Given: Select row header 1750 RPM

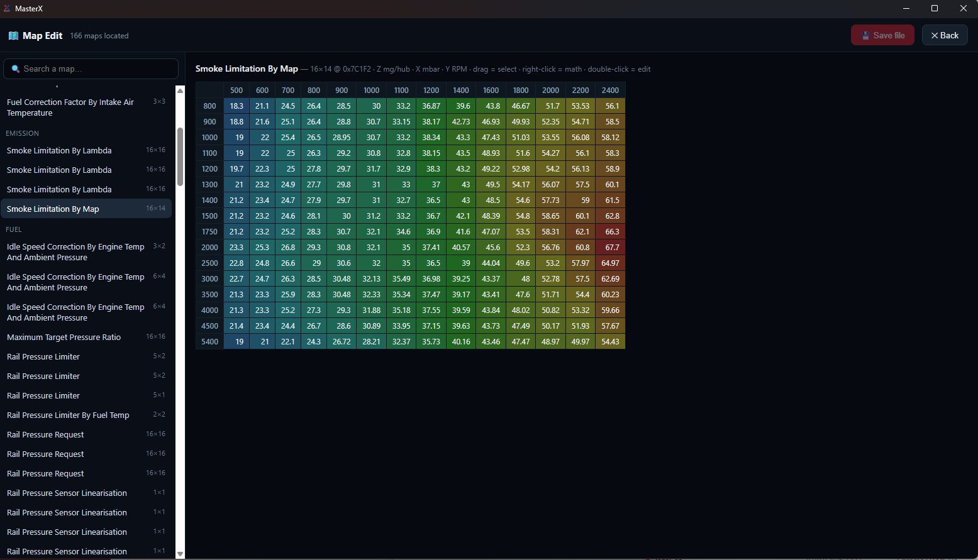Looking at the screenshot, I should pyautogui.click(x=210, y=232).
